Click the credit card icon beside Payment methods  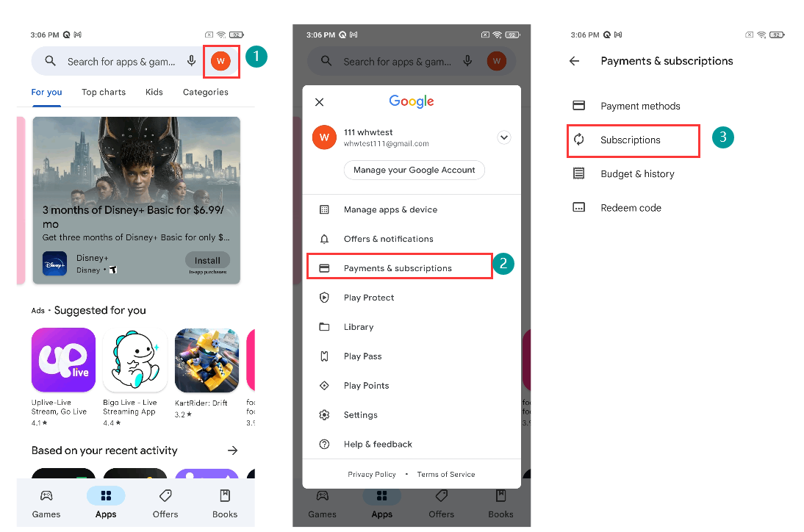pyautogui.click(x=579, y=106)
